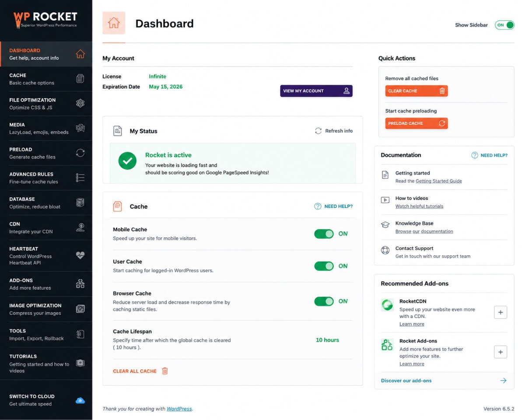The image size is (525, 420).
Task: Click the Image Optimization icon in sidebar
Action: click(x=80, y=309)
